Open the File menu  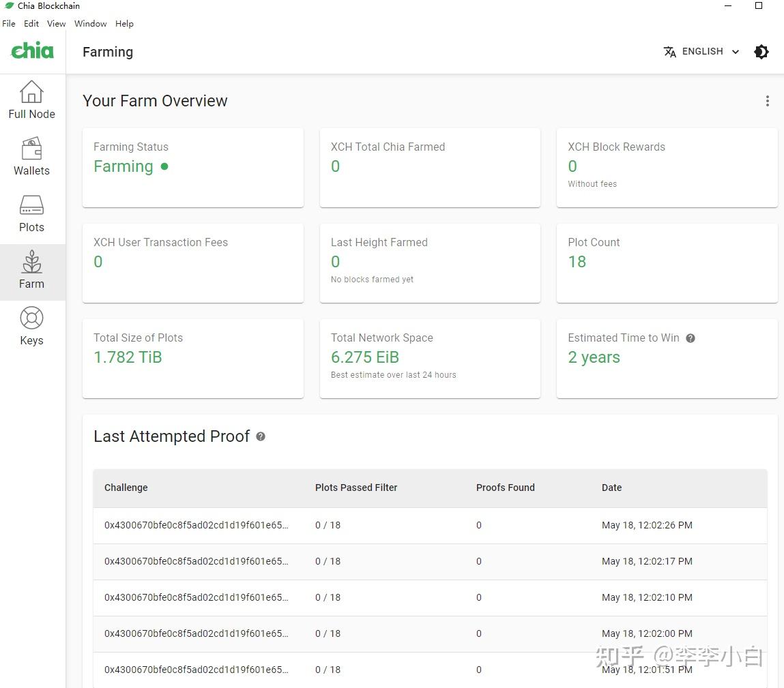click(9, 23)
